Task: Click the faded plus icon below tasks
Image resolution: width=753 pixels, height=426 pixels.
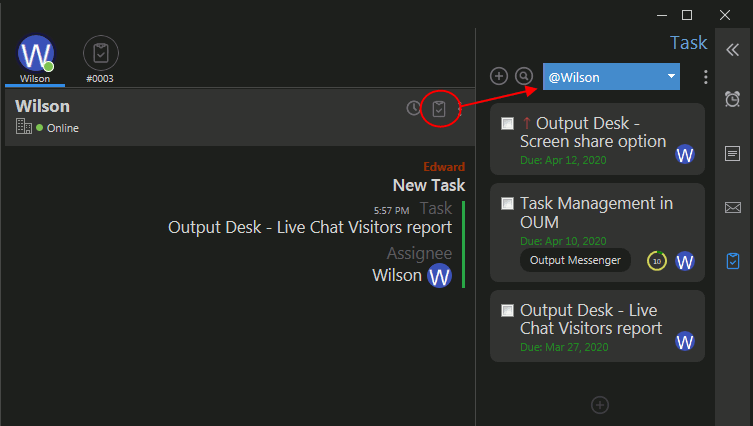Action: point(600,405)
